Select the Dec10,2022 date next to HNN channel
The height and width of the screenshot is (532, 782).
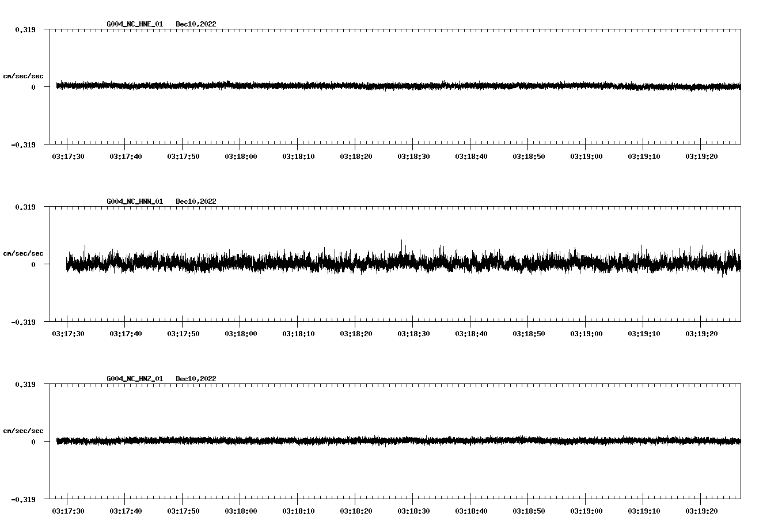tap(196, 202)
